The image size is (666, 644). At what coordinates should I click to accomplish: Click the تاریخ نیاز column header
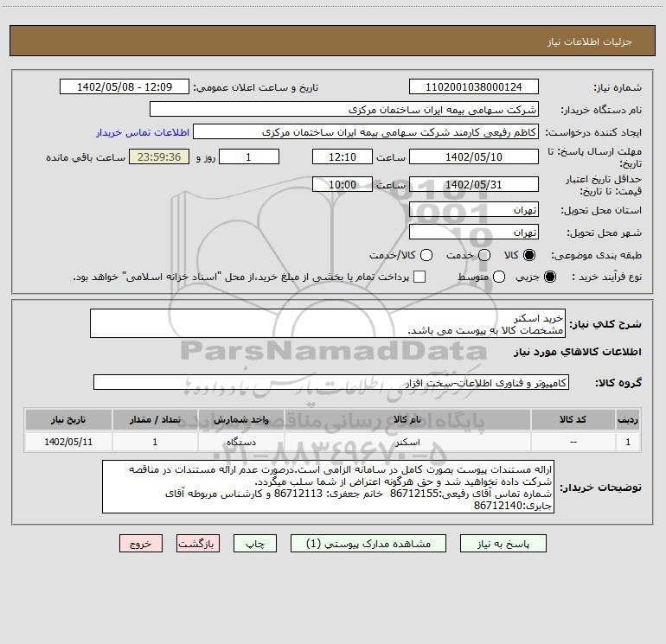pos(68,419)
